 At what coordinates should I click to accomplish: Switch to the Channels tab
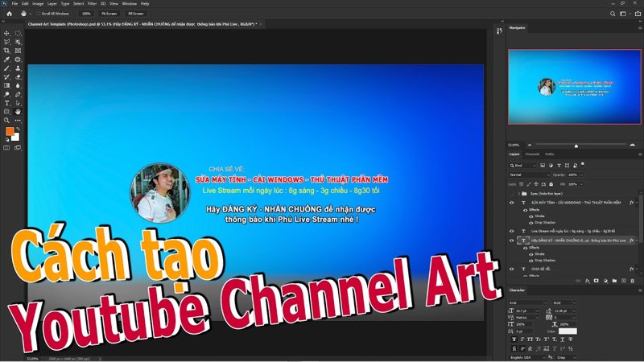pyautogui.click(x=532, y=154)
